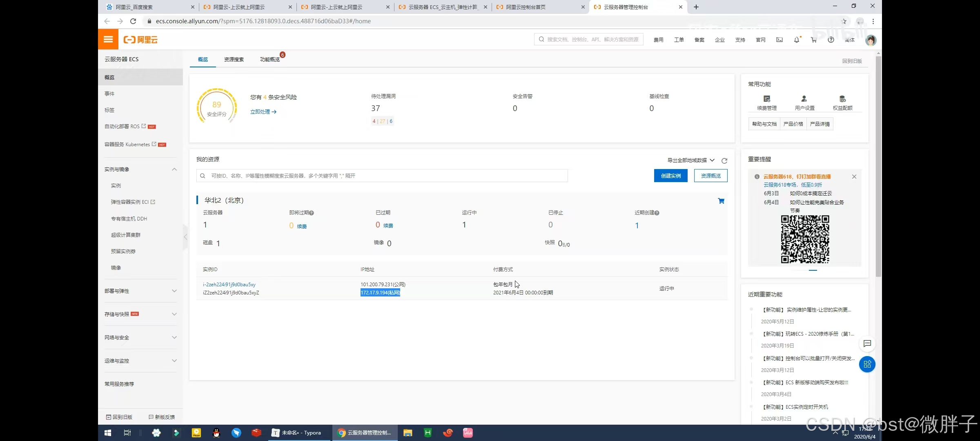Open instance i-2zeh224i91j9d0bau5xy link
This screenshot has width=980, height=441.
(229, 284)
